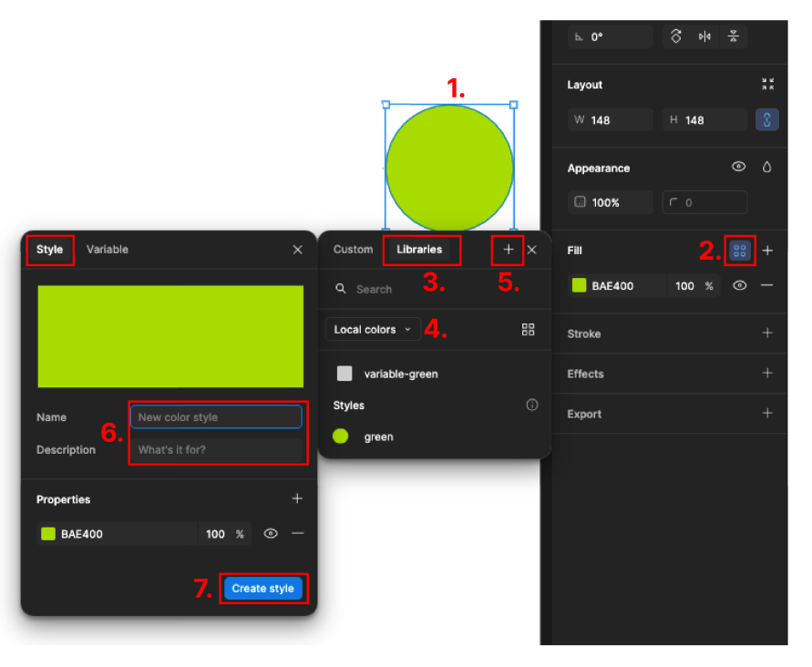Add a property with plus icon
The image size is (812, 667).
297,498
